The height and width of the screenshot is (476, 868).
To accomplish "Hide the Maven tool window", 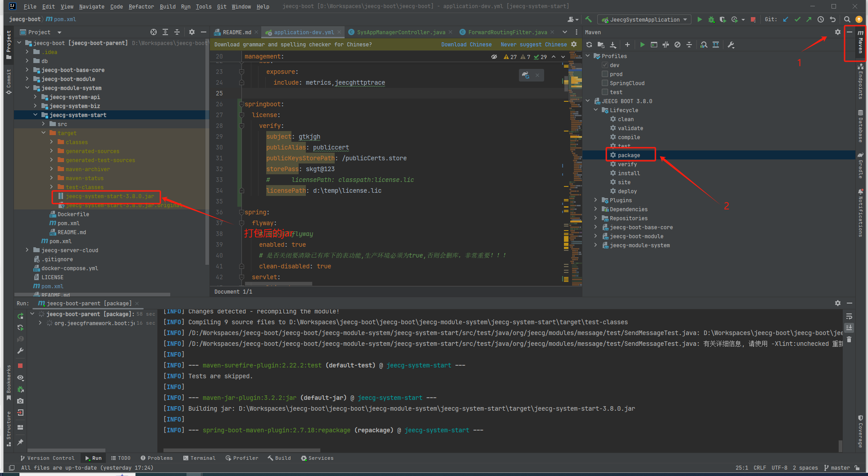I will click(x=849, y=32).
